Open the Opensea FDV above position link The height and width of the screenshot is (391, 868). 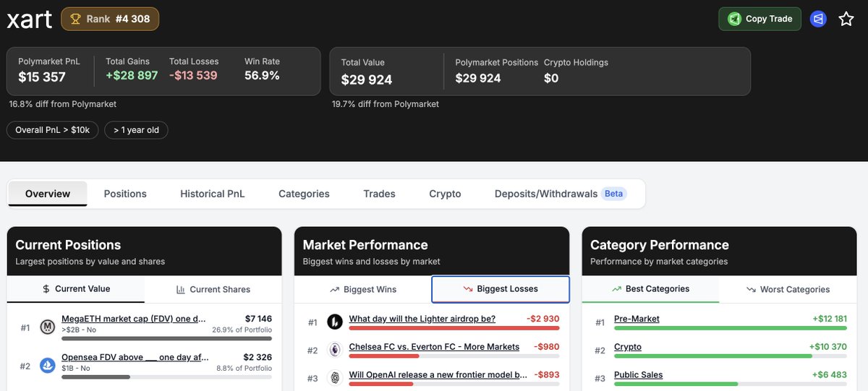[135, 357]
